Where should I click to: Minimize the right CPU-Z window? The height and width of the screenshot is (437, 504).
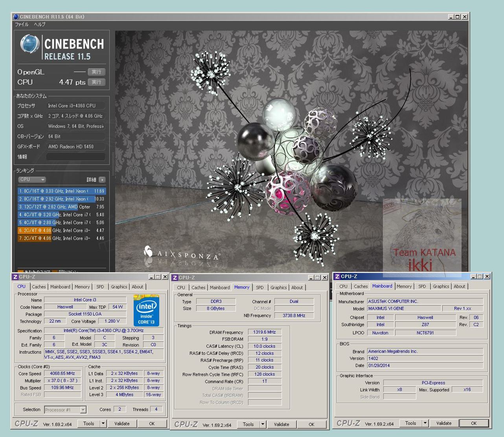473,277
